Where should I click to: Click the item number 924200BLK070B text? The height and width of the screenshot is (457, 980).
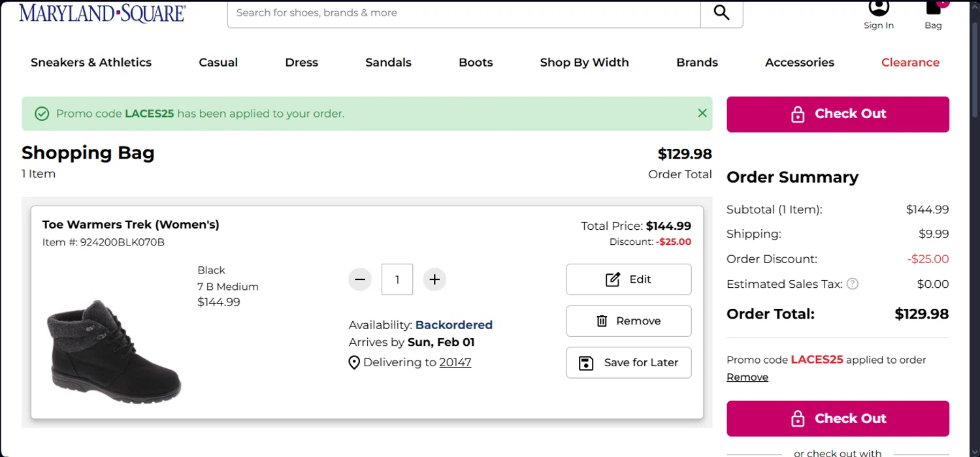coord(103,242)
